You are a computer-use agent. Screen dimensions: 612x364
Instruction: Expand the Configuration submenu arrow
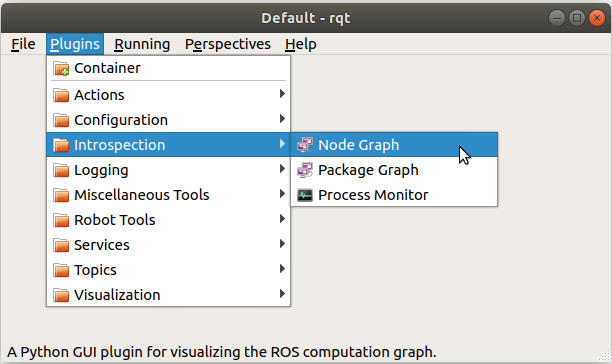point(282,119)
